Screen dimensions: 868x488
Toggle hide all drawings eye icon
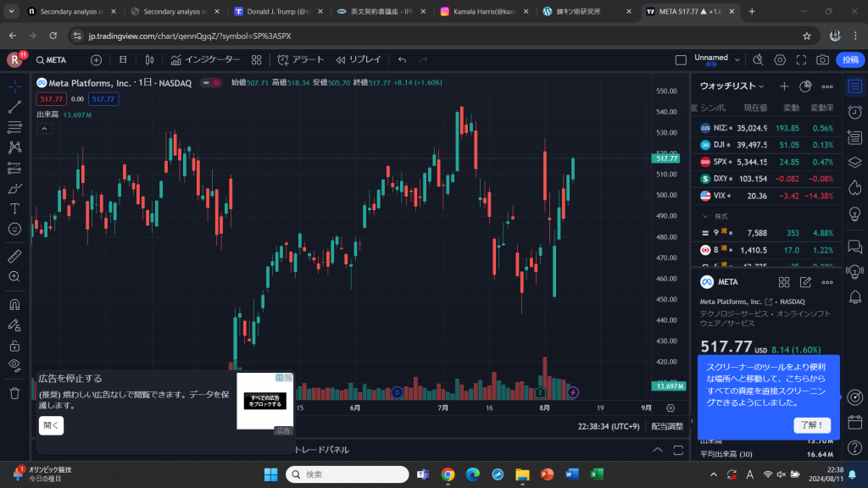[x=14, y=365]
